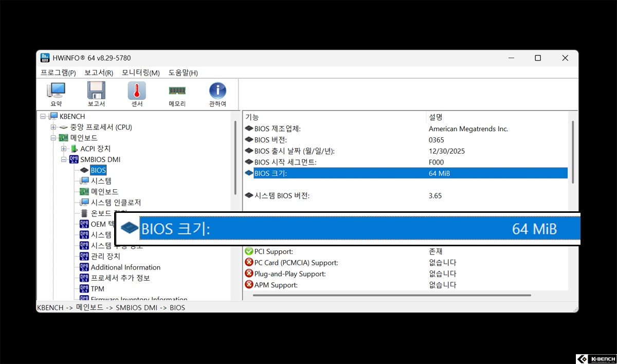Click the tree panel vertical scrollbar
This screenshot has height=364, width=617.
click(x=236, y=154)
